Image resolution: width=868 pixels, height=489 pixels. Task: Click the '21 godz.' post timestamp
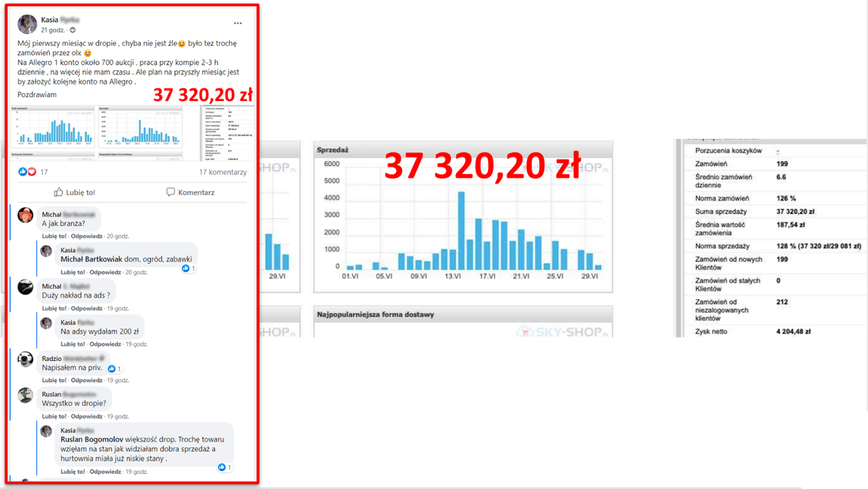[52, 30]
